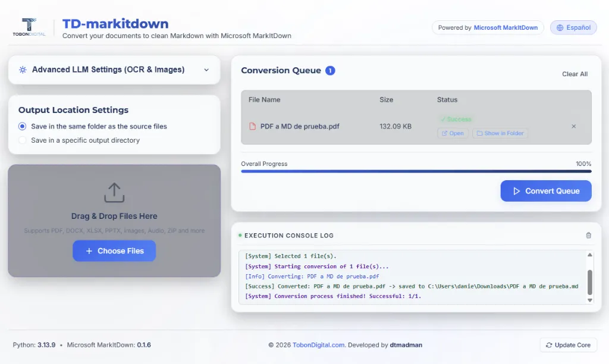Screen dimensions: 609x364
Task: Click the Selected 1 file(s) log line
Action: tap(290, 256)
